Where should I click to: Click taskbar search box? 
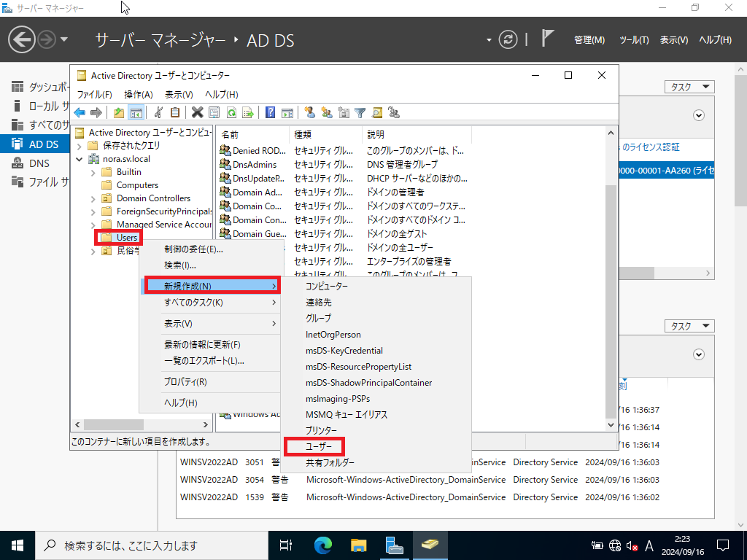pos(152,545)
